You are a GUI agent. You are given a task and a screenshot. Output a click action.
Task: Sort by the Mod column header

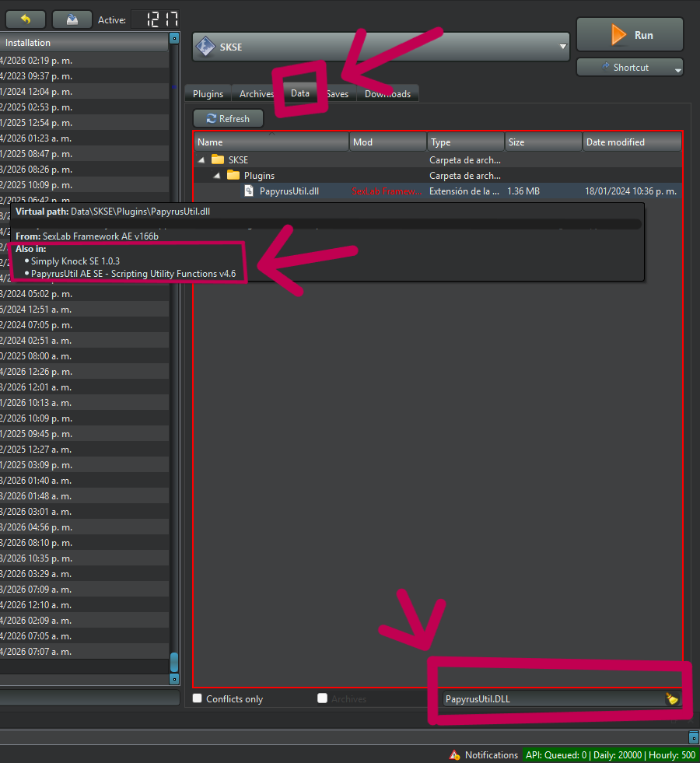pos(387,142)
